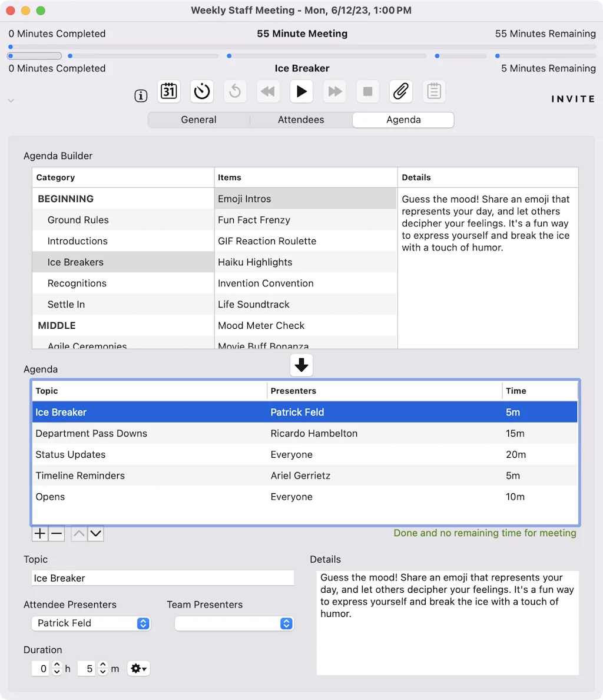Switch to the General tab
Viewport: 603px width, 700px height.
point(198,120)
